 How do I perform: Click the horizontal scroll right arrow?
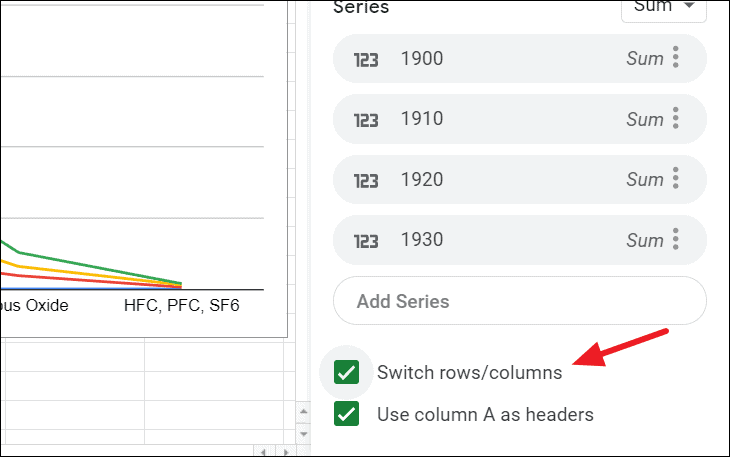tap(286, 451)
